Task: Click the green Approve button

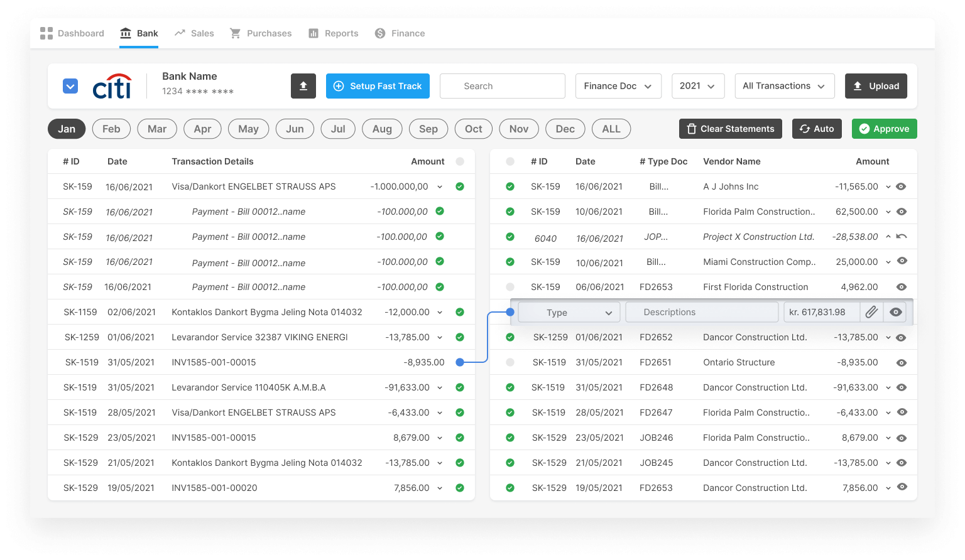Action: pyautogui.click(x=884, y=129)
